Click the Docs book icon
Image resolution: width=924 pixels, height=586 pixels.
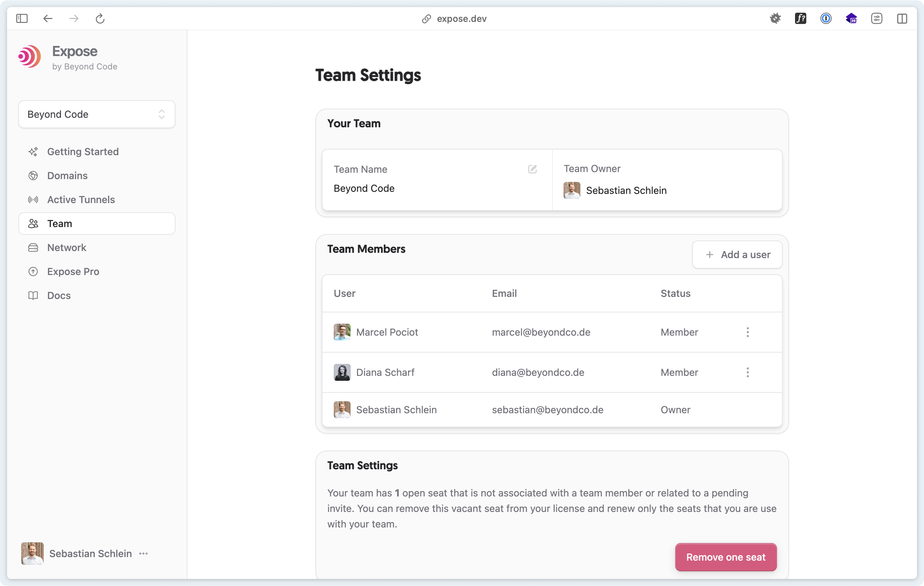coord(33,295)
